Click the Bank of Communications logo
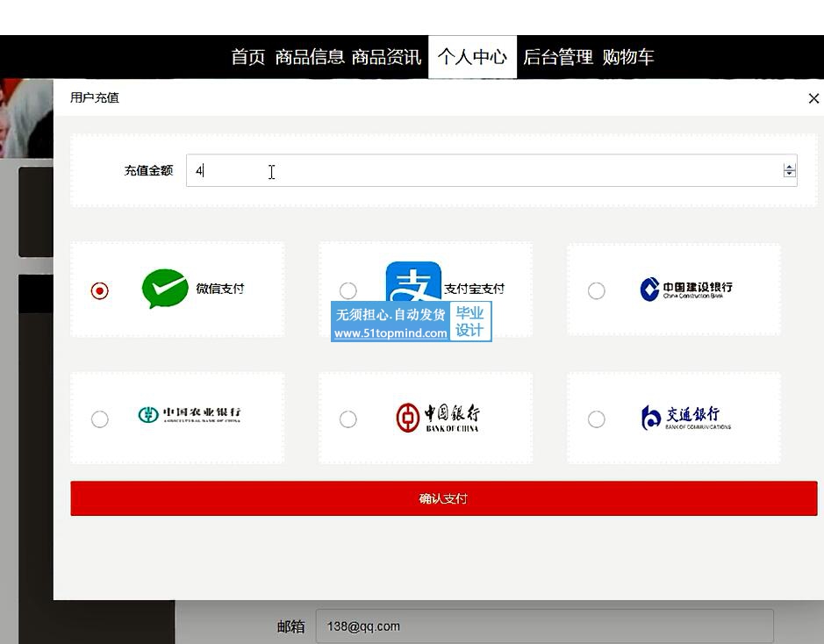The image size is (824, 644). (x=686, y=419)
